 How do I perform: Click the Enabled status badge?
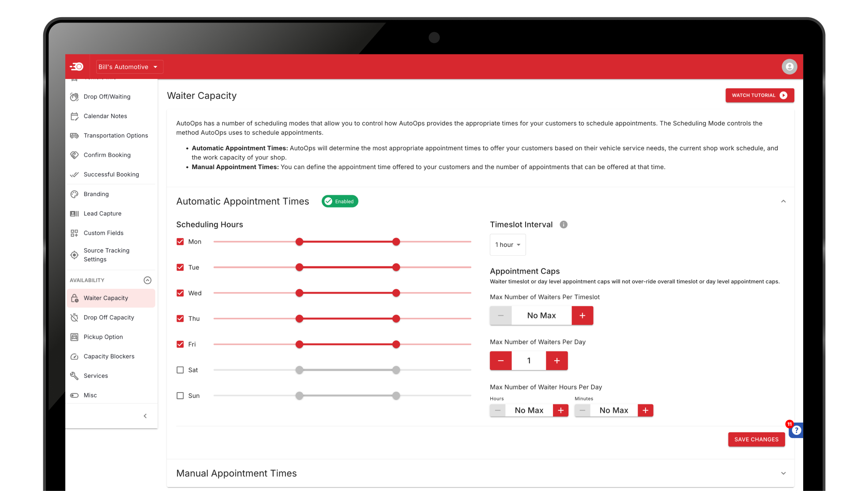[x=340, y=201]
